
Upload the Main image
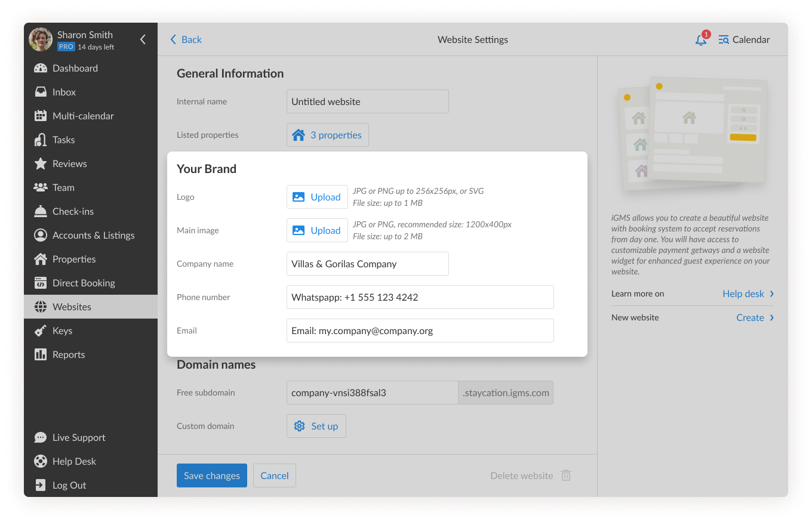(317, 230)
